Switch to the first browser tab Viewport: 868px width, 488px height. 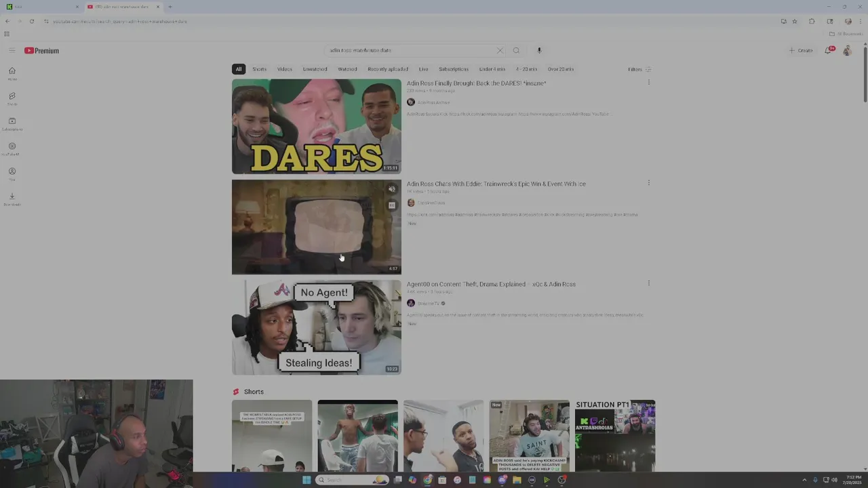[x=42, y=7]
